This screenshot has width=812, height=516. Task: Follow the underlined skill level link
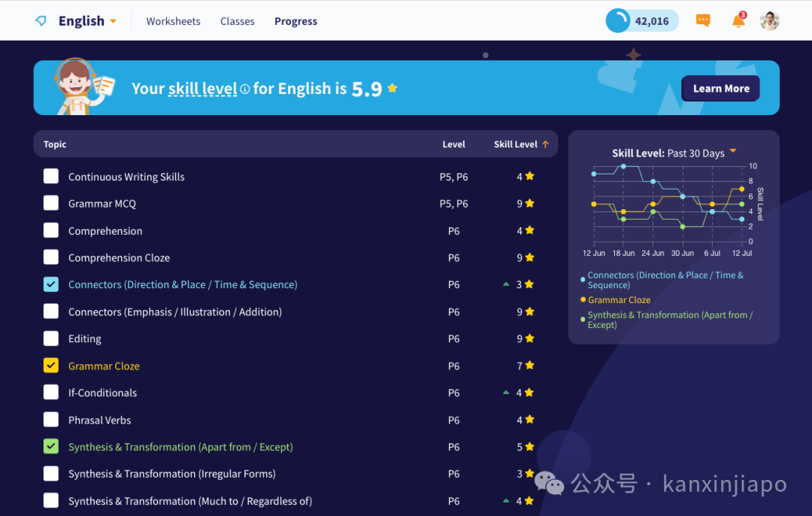pos(202,89)
